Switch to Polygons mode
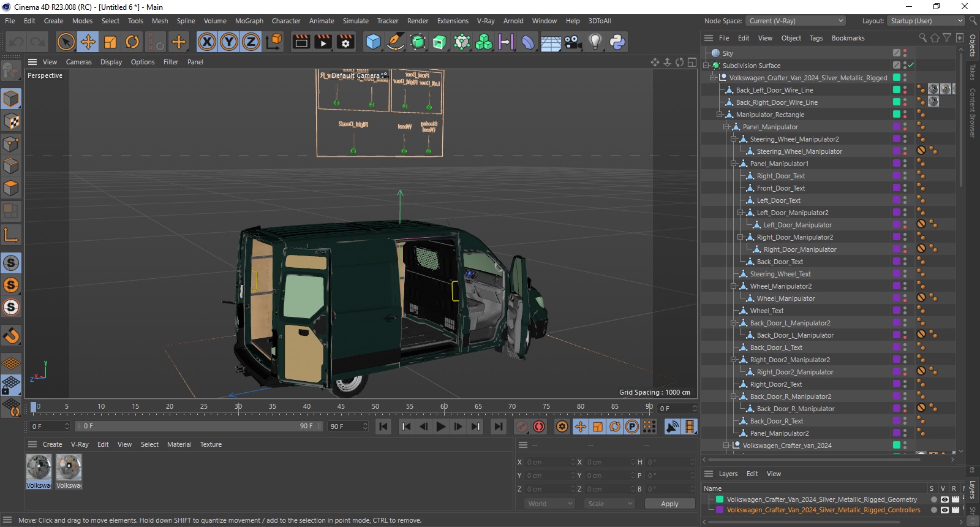 (11, 188)
